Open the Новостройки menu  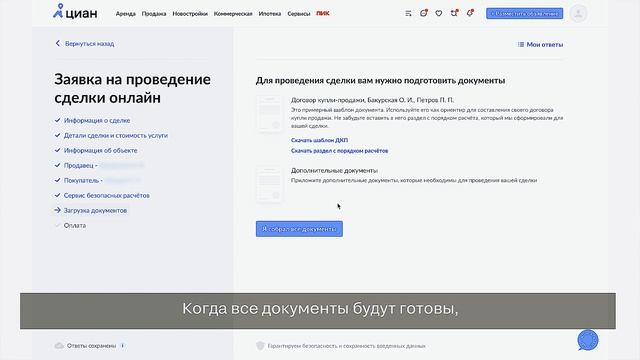[x=190, y=13]
